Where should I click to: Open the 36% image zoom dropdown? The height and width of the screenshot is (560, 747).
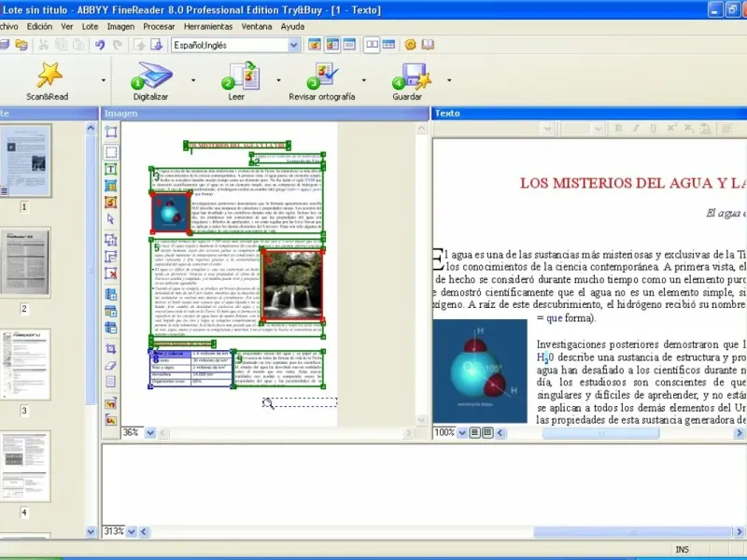(150, 433)
